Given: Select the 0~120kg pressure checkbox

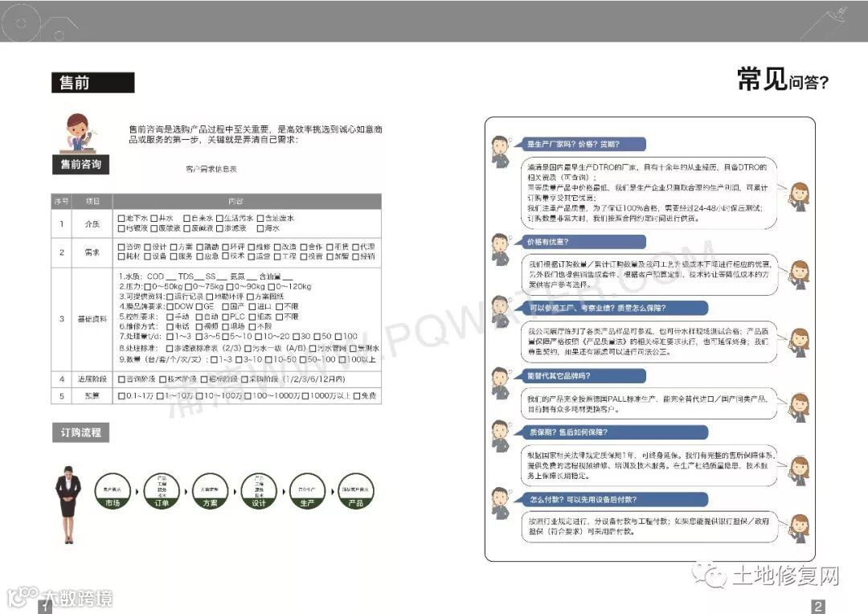Looking at the screenshot, I should [272, 286].
